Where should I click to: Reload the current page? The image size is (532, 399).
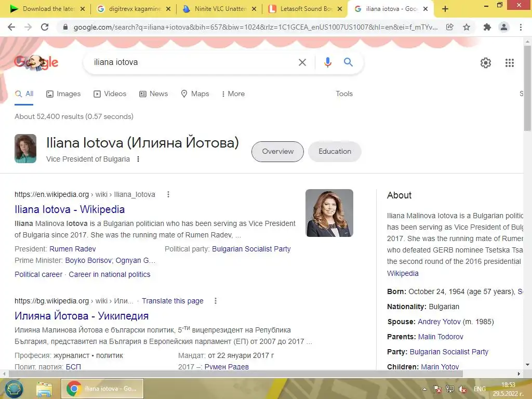[x=45, y=27]
